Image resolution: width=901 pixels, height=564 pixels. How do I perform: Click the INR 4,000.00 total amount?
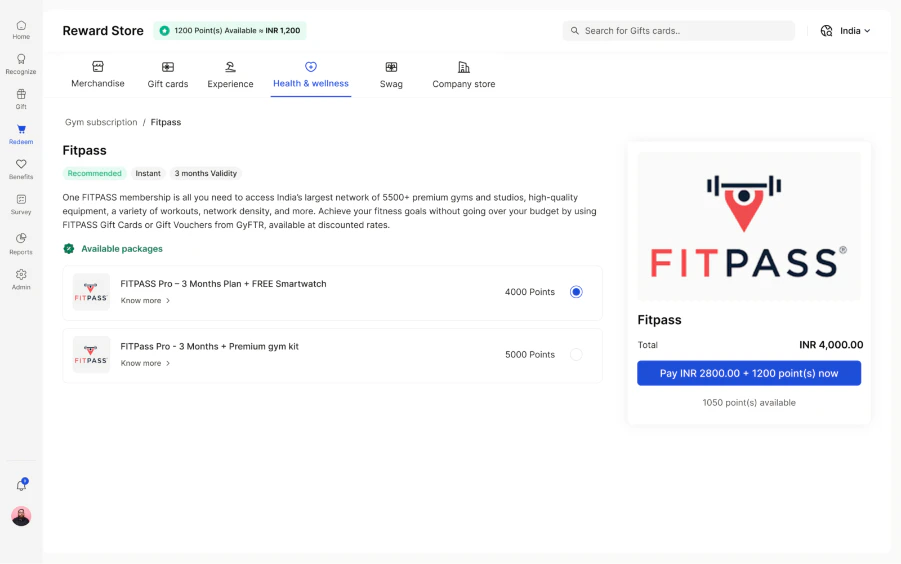click(831, 345)
